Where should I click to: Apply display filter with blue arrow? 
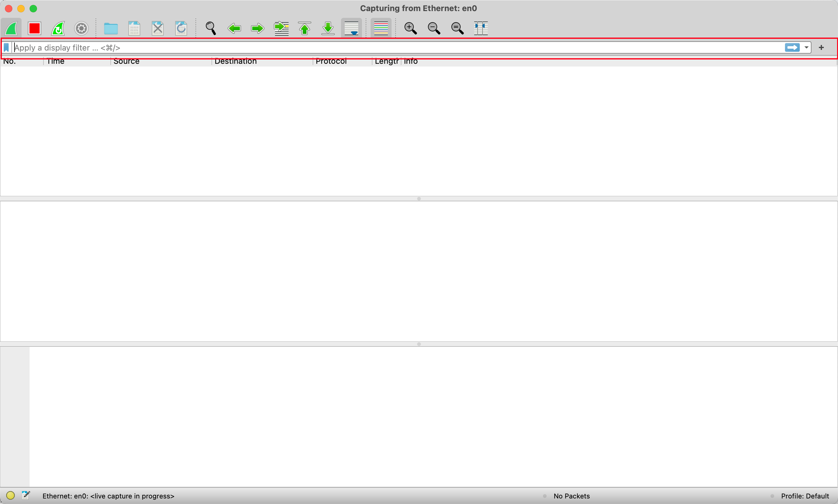point(792,47)
